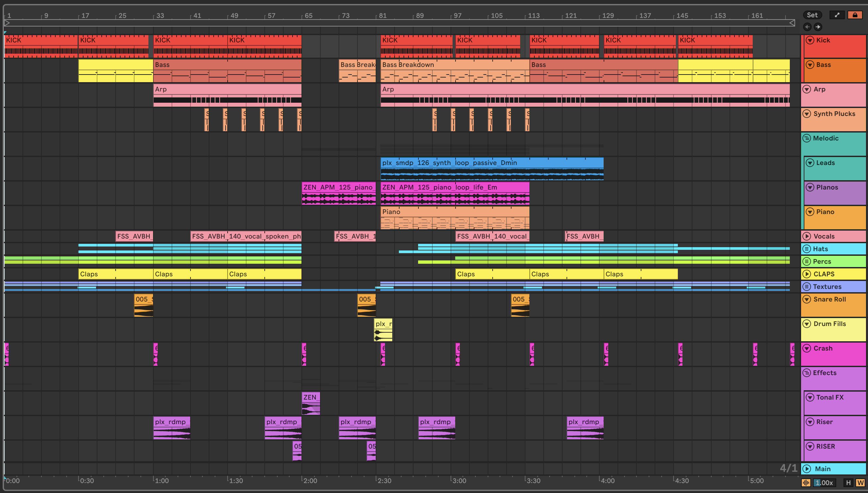868x493 pixels.
Task: Expand the CLAPS track
Action: click(807, 274)
